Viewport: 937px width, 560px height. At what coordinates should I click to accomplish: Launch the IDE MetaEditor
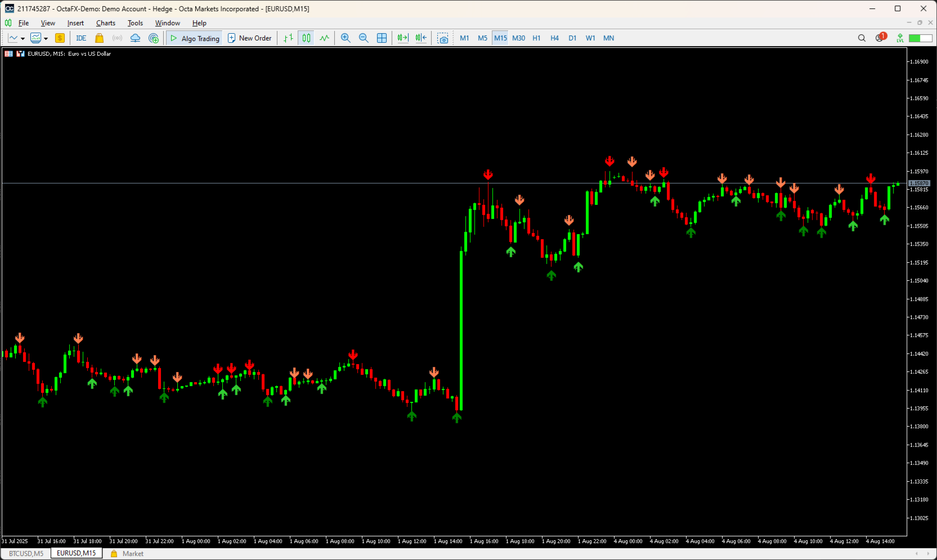pyautogui.click(x=81, y=38)
